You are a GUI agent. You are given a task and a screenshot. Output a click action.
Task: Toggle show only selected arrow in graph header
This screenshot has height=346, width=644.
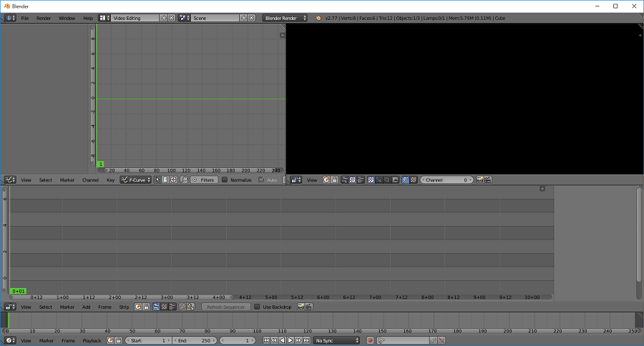pos(157,179)
